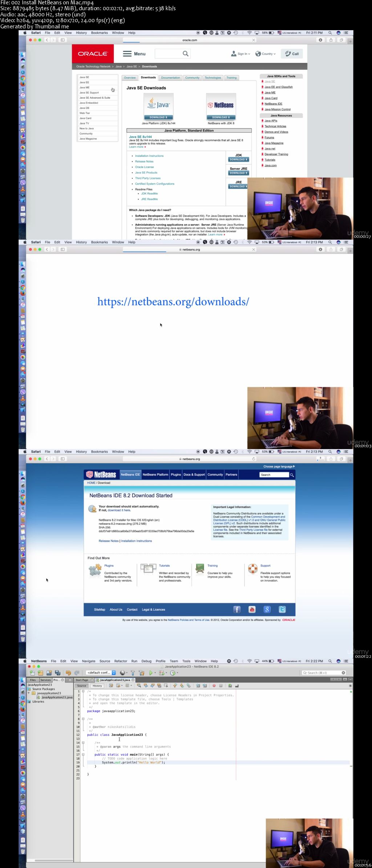Image resolution: width=372 pixels, height=868 pixels.
Task: Click globe browser icon in NetBeans IDE toolbar
Action: pyautogui.click(x=122, y=673)
